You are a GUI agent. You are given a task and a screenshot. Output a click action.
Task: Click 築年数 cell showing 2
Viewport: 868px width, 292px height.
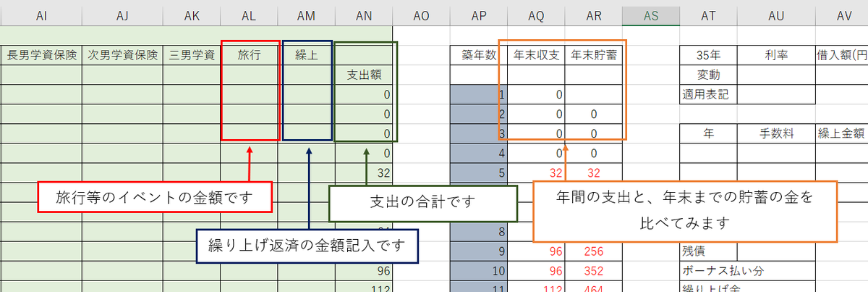point(479,114)
